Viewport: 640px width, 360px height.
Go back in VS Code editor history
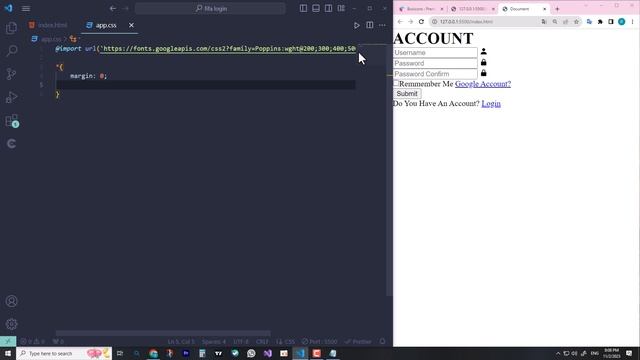[113, 9]
